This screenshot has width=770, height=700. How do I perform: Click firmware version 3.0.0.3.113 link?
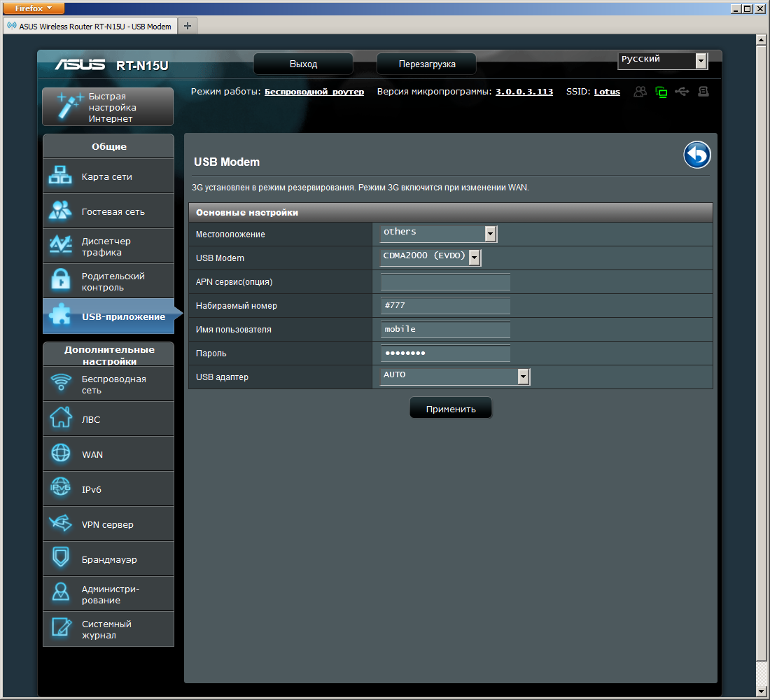(x=524, y=92)
